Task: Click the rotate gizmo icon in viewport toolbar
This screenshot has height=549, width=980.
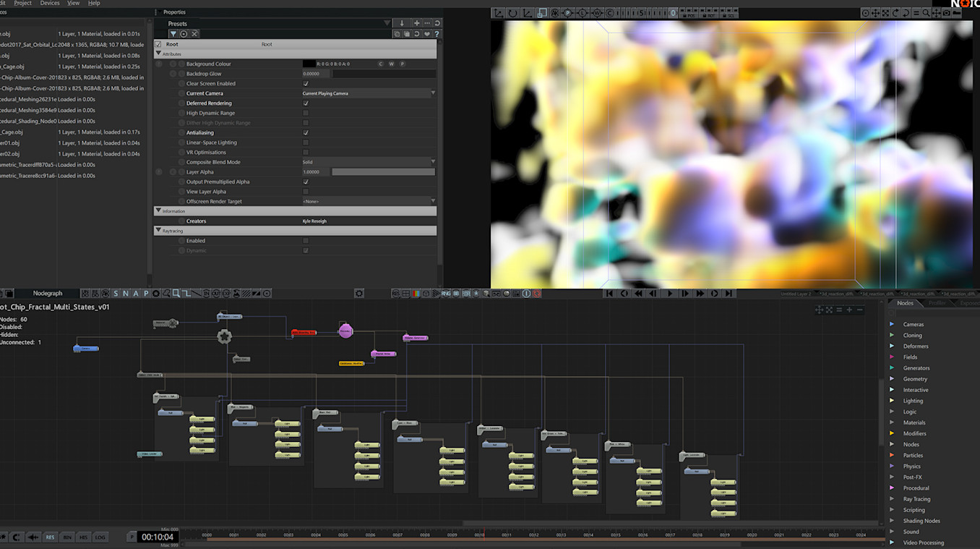Action: pos(512,13)
